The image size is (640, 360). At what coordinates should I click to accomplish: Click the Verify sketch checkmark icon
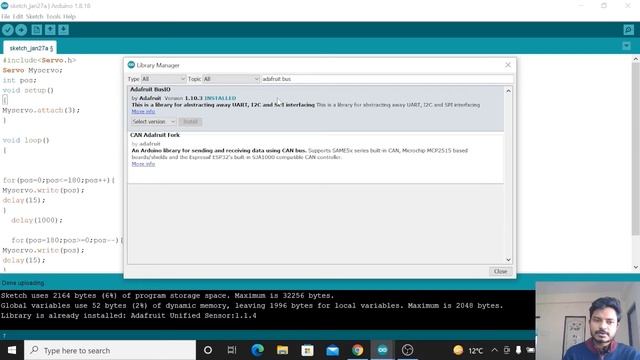8,30
